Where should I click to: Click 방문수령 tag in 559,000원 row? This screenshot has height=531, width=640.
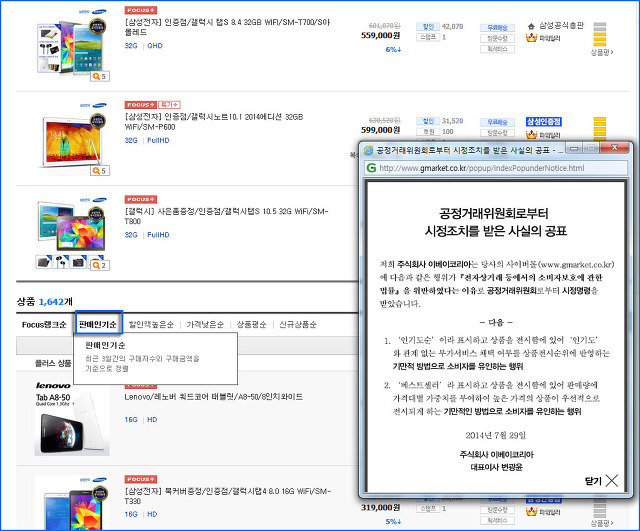tap(497, 38)
